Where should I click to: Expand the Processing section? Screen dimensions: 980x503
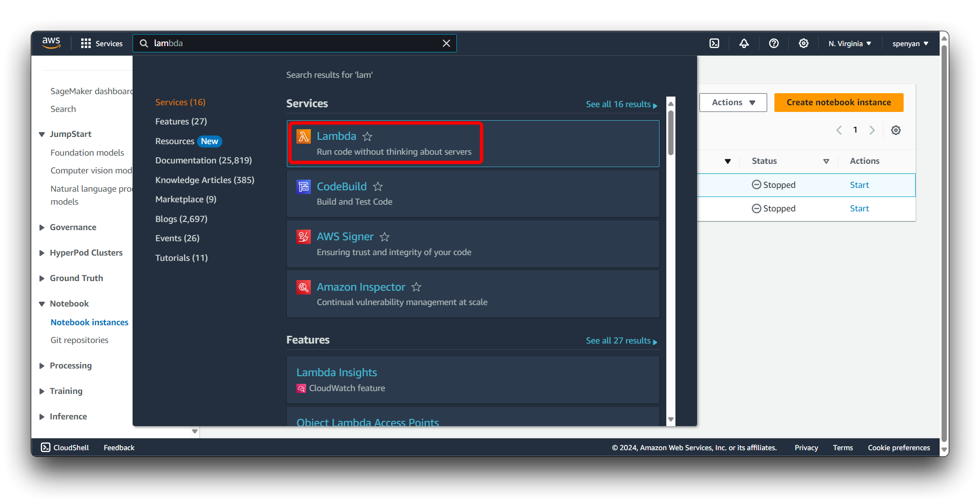42,366
